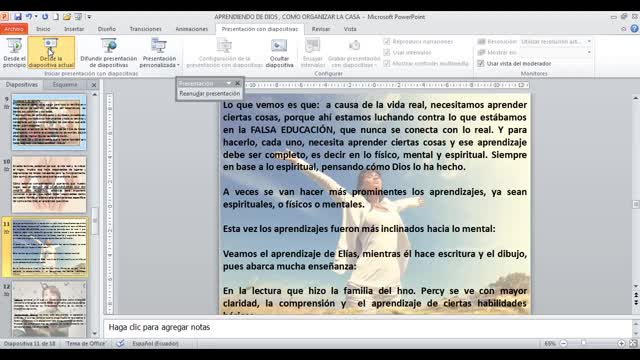Viewport: 640px width, 360px height.
Task: Toggle Mostrar controles multimedia checkbox
Action: click(387, 63)
